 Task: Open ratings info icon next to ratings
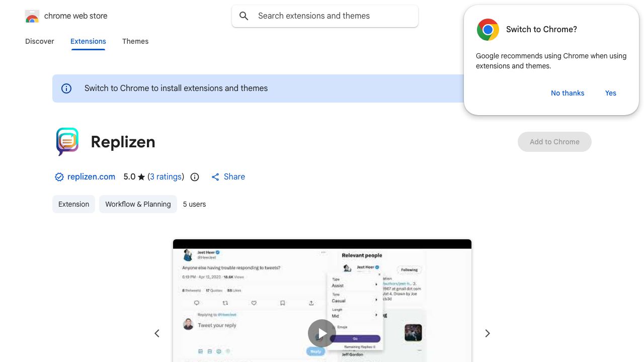pos(195,177)
